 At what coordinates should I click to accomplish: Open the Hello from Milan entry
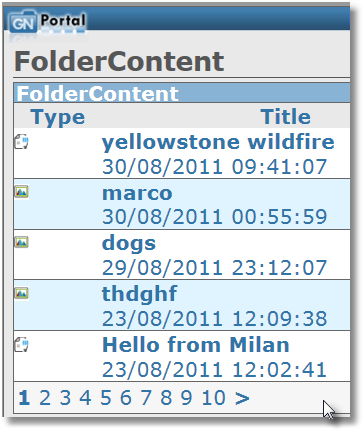196,344
